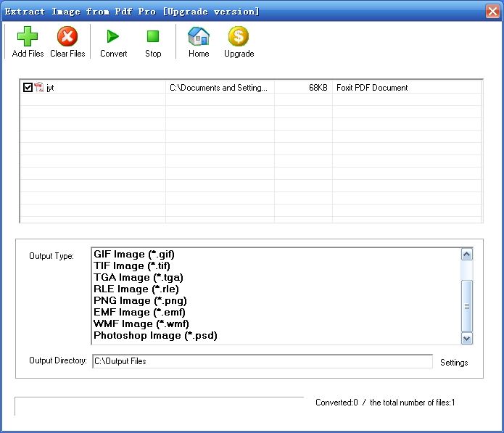
Task: Click the C:\Documents and Setting... path cell
Action: click(220, 88)
